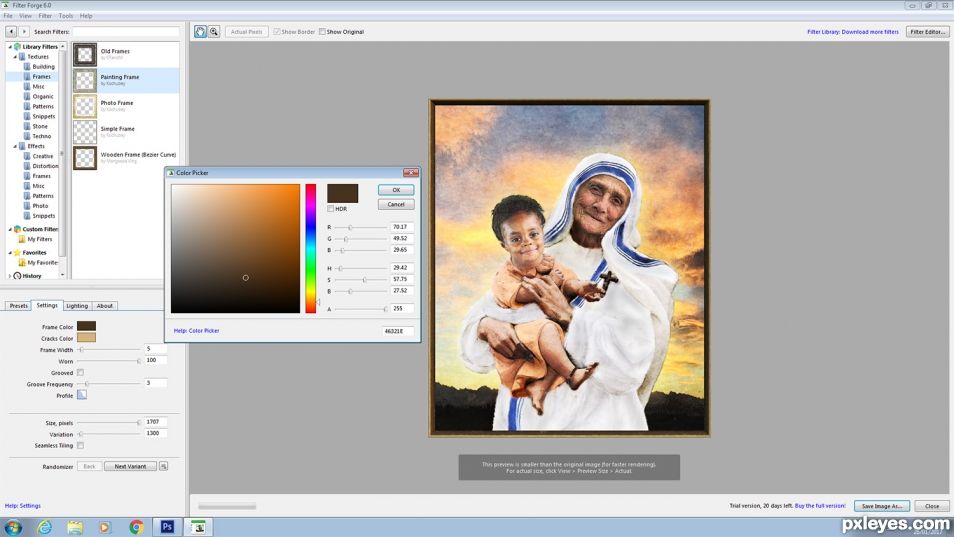
Task: Toggle the Show Original checkbox
Action: tap(322, 32)
